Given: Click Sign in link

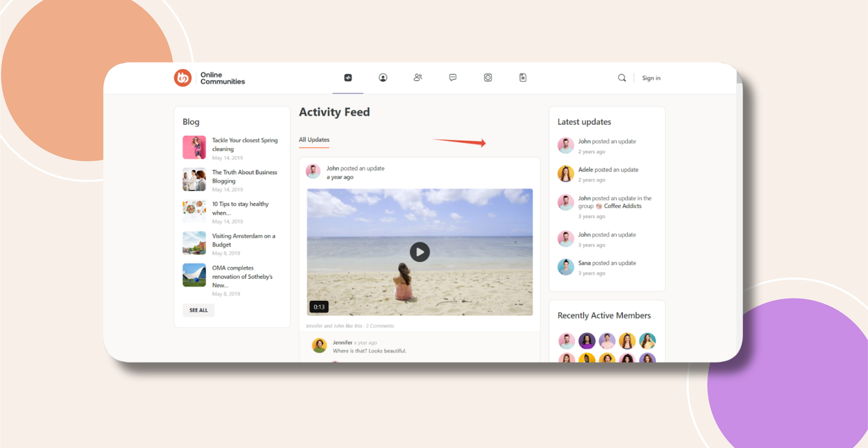Looking at the screenshot, I should [651, 78].
